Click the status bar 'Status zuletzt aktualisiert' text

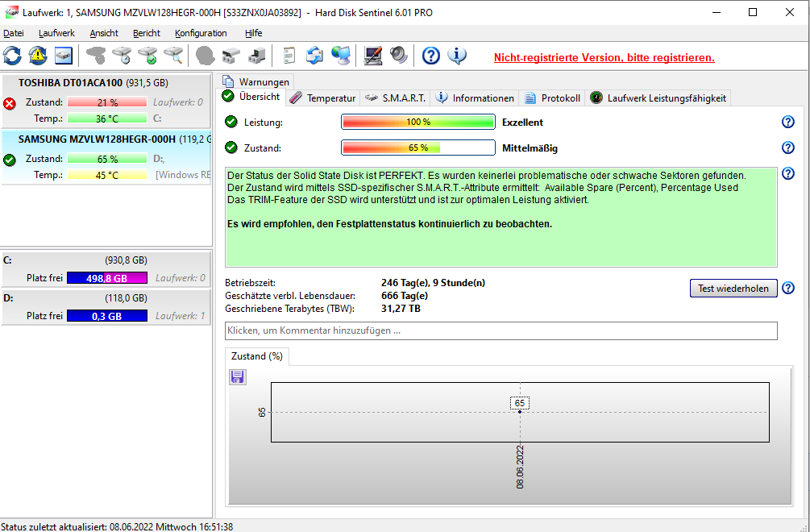pos(117,526)
